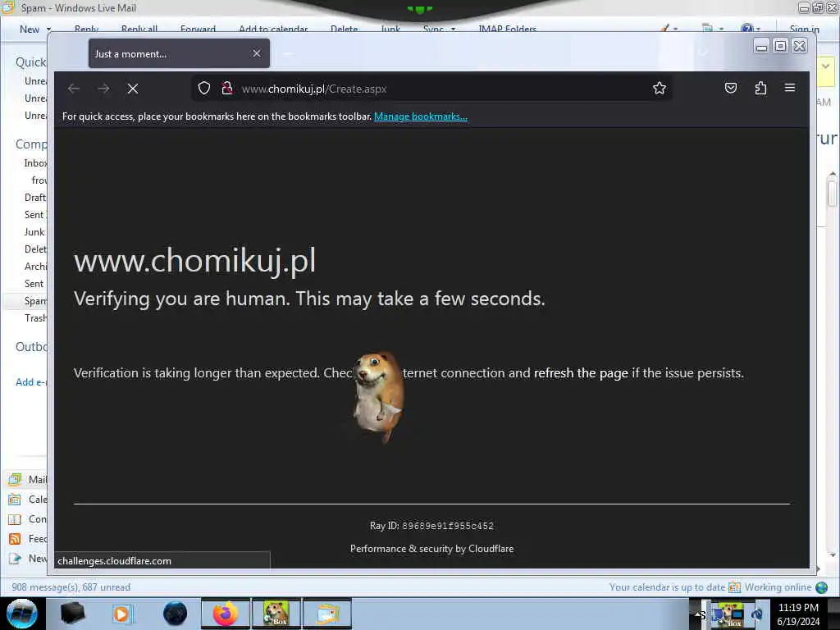This screenshot has height=630, width=840.
Task: Click New in Live Mail toolbar
Action: 30,30
